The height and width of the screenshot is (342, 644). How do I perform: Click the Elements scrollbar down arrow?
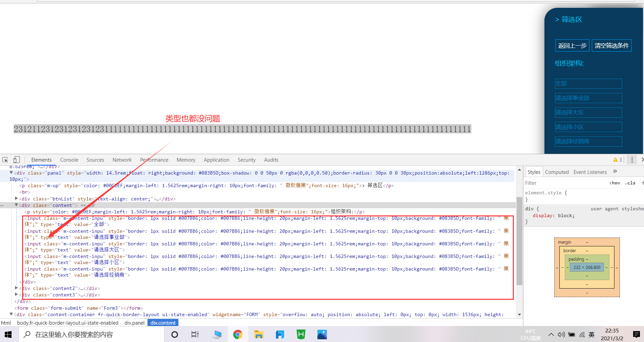pos(519,315)
